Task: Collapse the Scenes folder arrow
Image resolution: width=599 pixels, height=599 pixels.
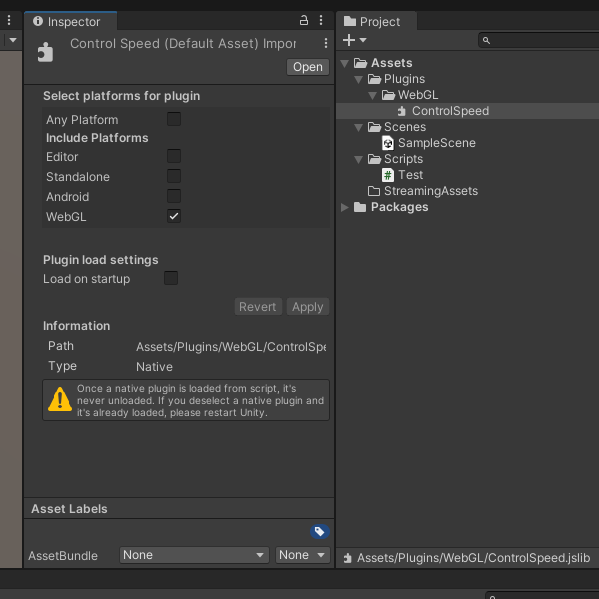Action: [x=358, y=128]
